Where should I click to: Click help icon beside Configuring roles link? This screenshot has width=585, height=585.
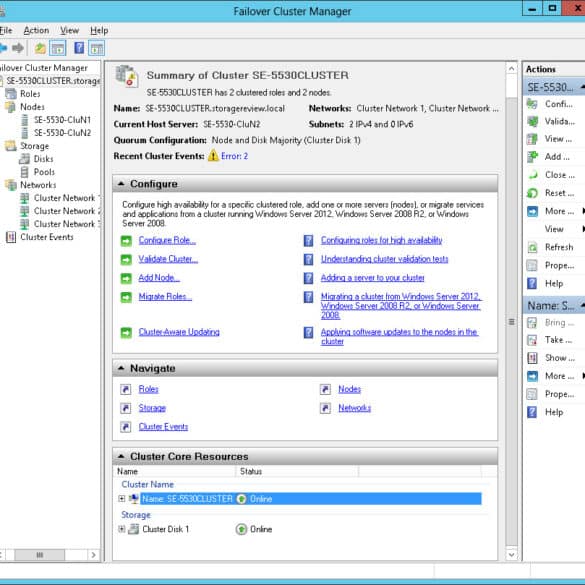pos(309,241)
